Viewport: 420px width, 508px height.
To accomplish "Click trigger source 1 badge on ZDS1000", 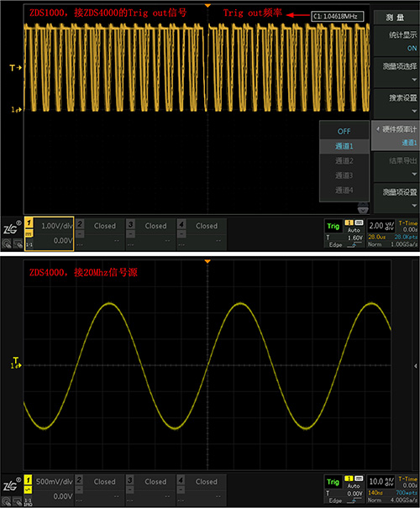I will click(349, 223).
